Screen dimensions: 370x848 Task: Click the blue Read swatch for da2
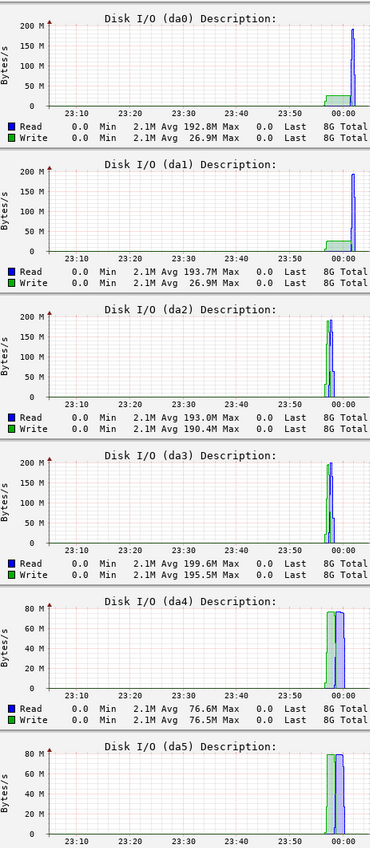tap(11, 418)
